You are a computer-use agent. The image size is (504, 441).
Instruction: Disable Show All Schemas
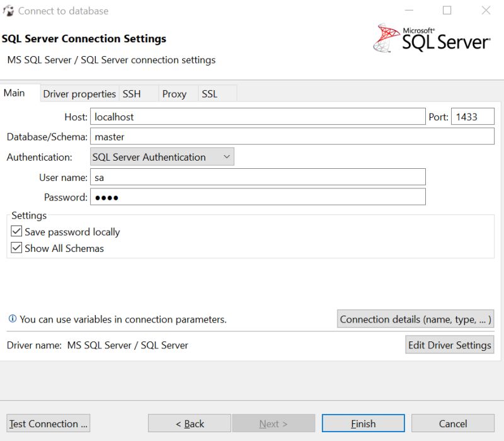click(x=18, y=248)
